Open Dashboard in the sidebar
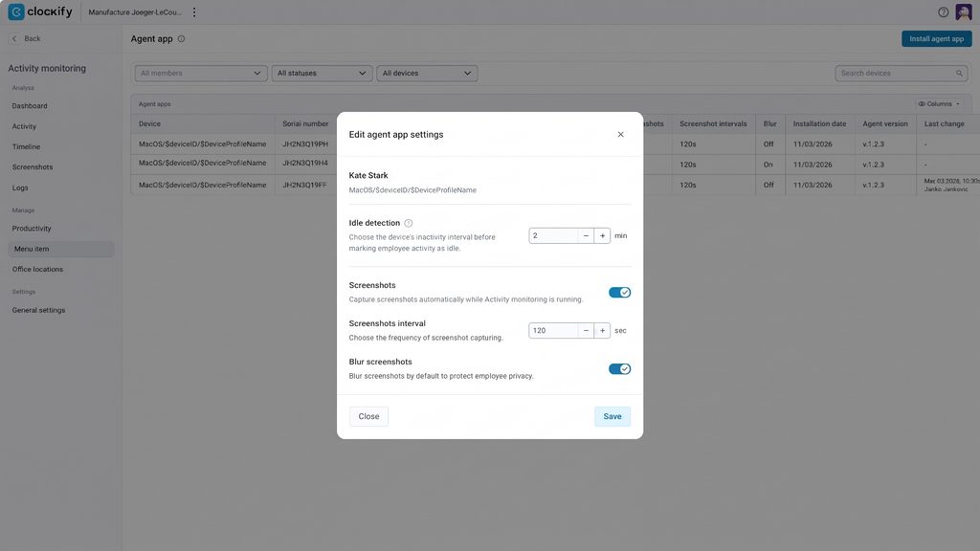Image resolution: width=980 pixels, height=551 pixels. click(x=30, y=105)
